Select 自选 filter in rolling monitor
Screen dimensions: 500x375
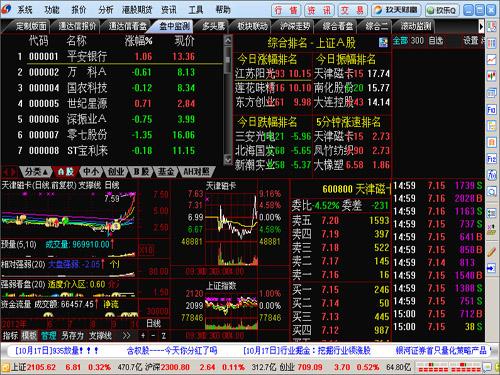pos(436,41)
